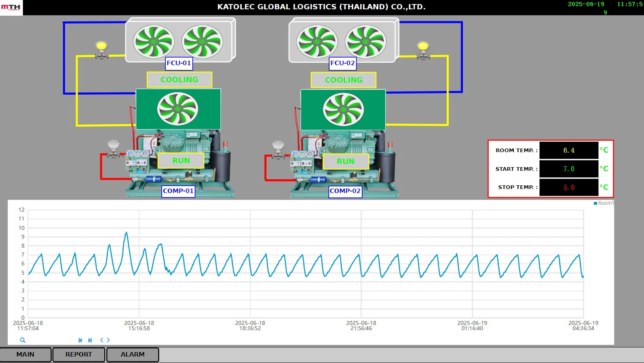This screenshot has height=363, width=644.
Task: Edit the STOP TEMP value 5.0
Action: click(569, 187)
